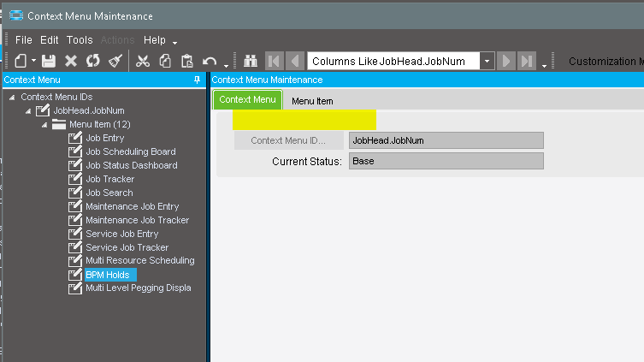Click the Copy icon in toolbar
This screenshot has height=362, width=644.
(x=165, y=61)
